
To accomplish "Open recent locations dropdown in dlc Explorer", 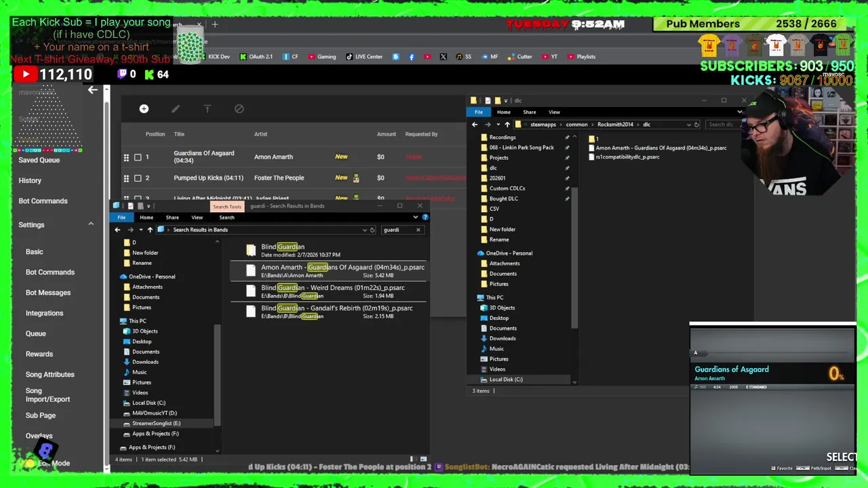I will [498, 125].
